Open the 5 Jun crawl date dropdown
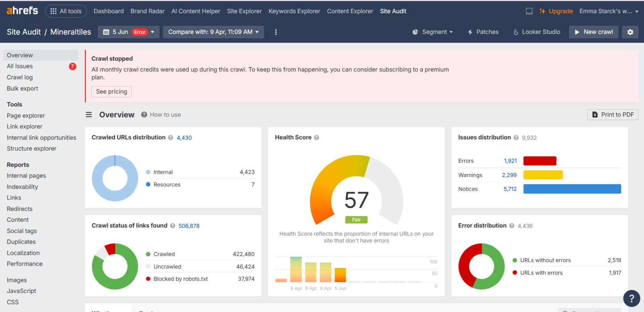Screen dimensions: 644x312 click(128, 32)
